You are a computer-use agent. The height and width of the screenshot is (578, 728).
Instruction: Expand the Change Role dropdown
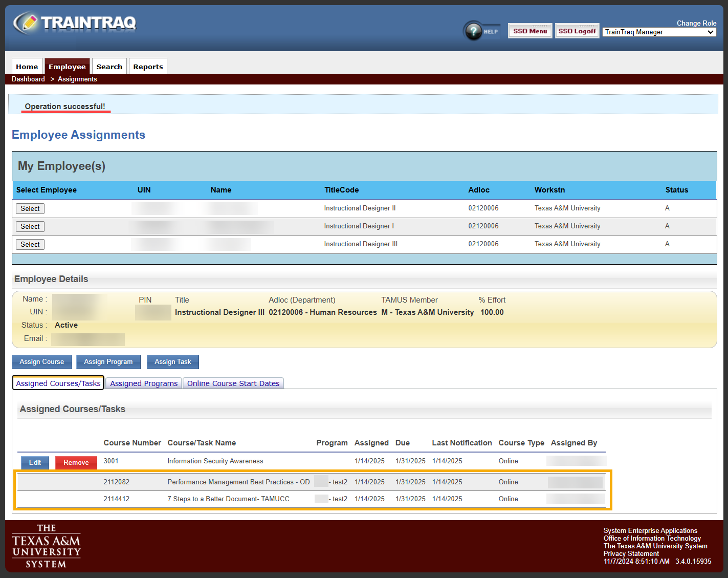[x=659, y=32]
